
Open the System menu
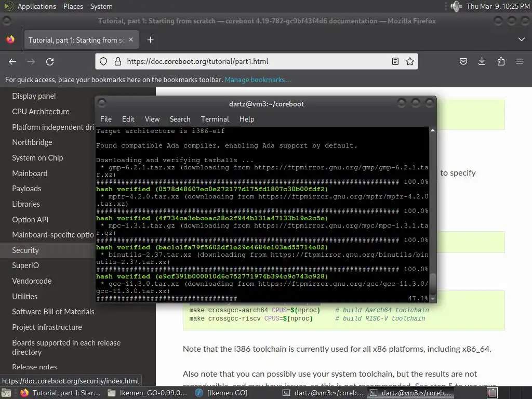(101, 6)
